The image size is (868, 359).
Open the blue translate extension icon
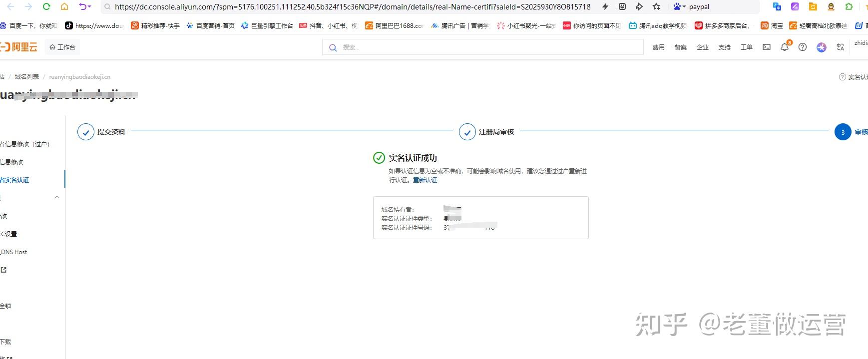click(777, 6)
